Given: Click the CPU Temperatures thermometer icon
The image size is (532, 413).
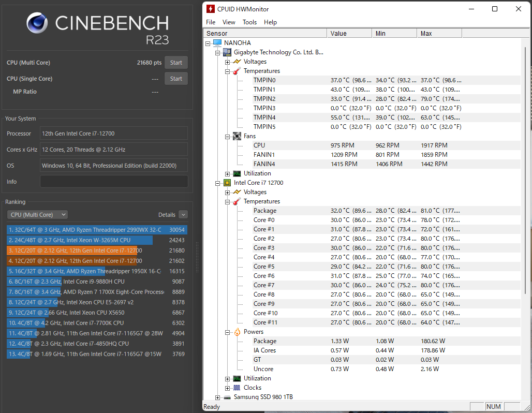Looking at the screenshot, I should click(237, 201).
